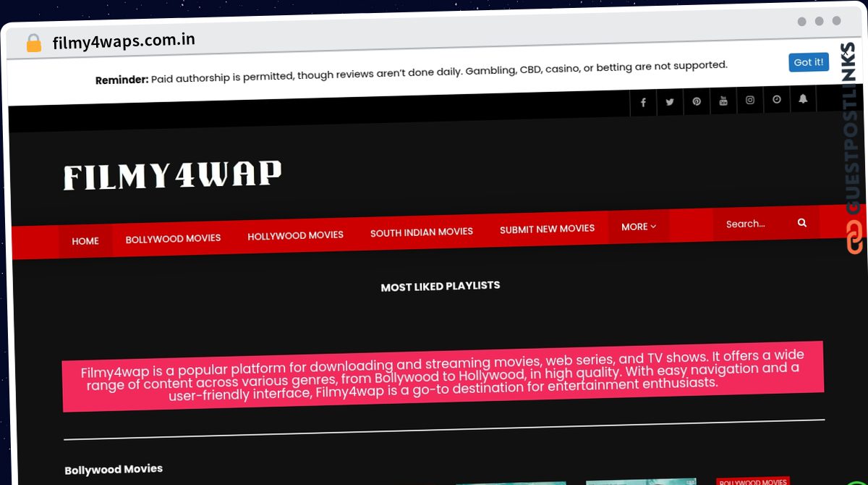Dismiss reminder with Got it! button

[809, 62]
